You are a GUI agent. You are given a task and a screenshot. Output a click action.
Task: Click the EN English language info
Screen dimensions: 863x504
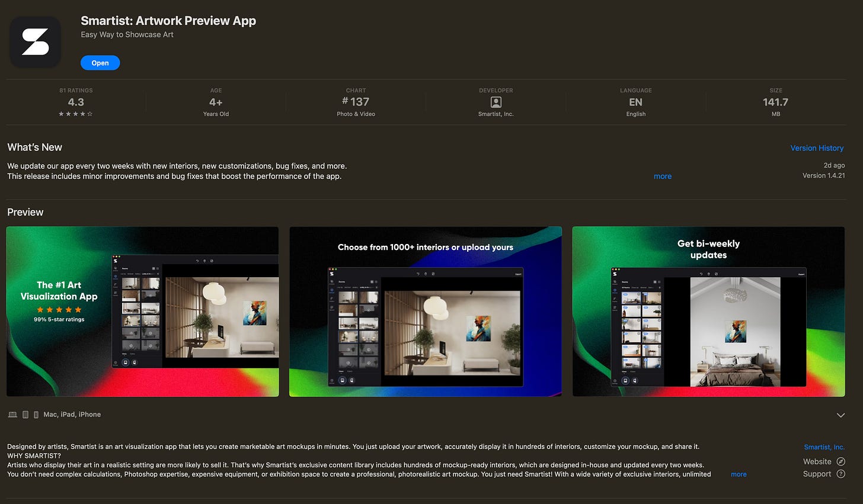tap(636, 102)
